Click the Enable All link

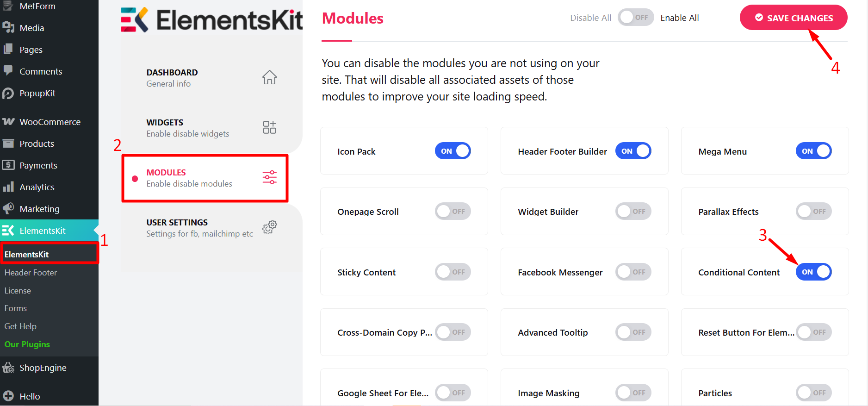click(679, 17)
